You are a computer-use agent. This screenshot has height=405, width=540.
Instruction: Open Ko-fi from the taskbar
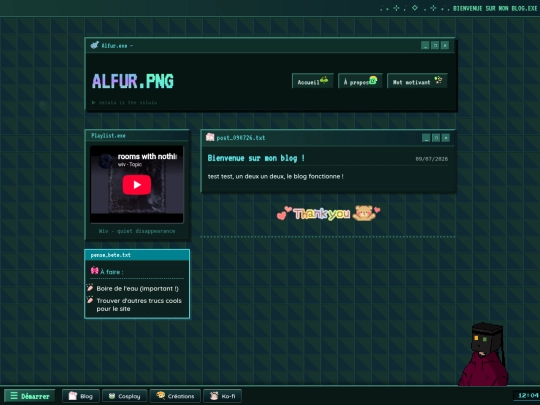[x=222, y=396]
